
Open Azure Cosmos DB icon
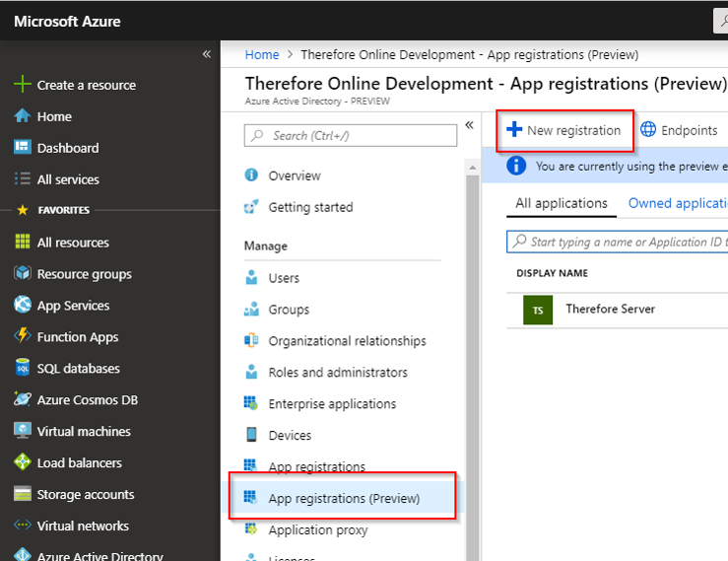[x=23, y=399]
